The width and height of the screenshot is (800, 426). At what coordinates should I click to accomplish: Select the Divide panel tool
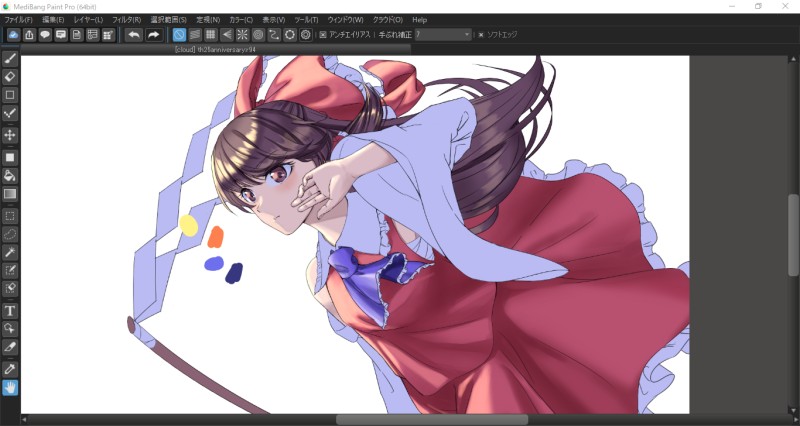[10, 347]
